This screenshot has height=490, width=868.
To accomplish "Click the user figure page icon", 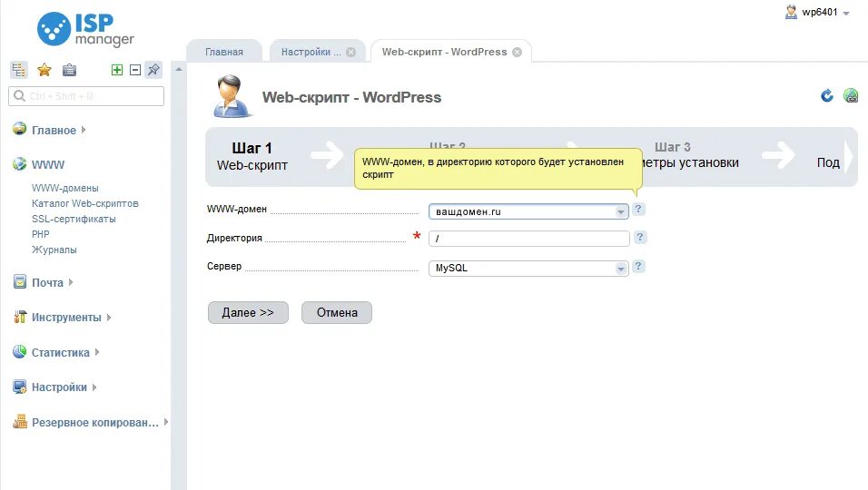I will [232, 96].
